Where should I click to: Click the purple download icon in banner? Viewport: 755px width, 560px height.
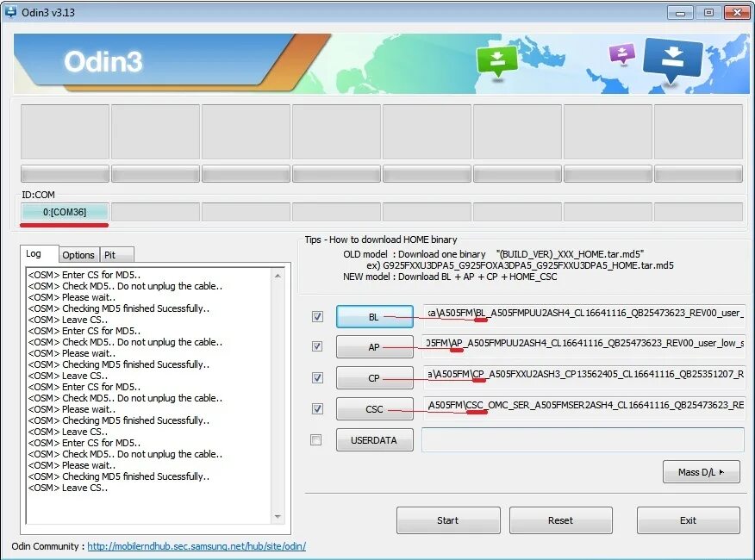[x=621, y=53]
